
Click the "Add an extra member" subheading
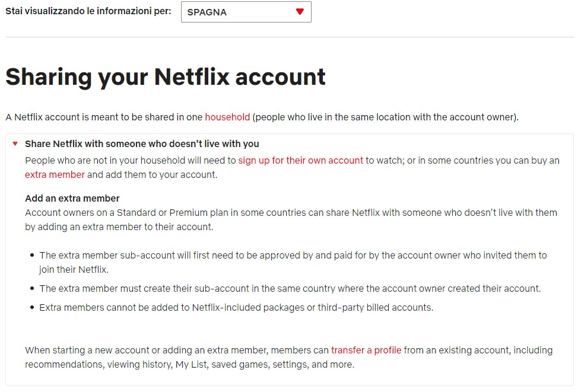(x=72, y=199)
